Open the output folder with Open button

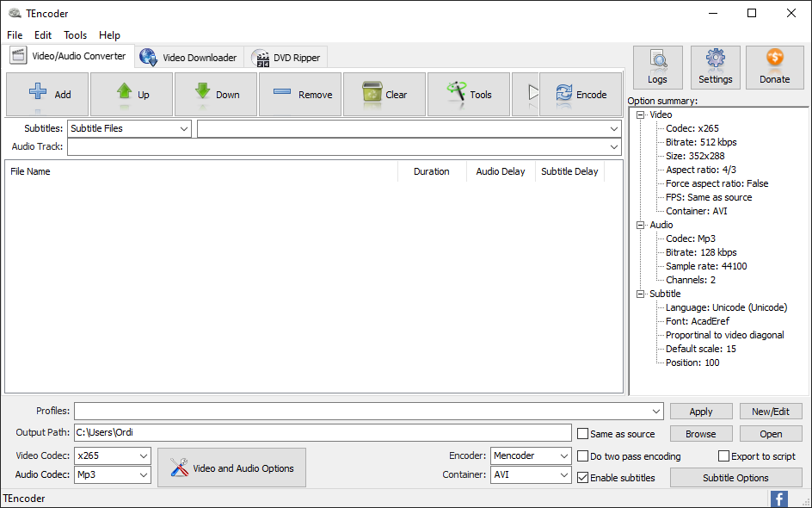coord(771,434)
